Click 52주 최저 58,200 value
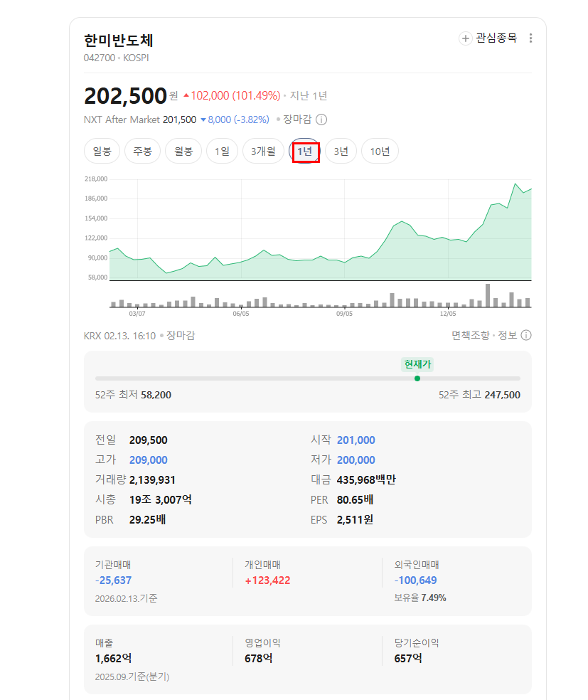Image resolution: width=588 pixels, height=700 pixels. [156, 395]
